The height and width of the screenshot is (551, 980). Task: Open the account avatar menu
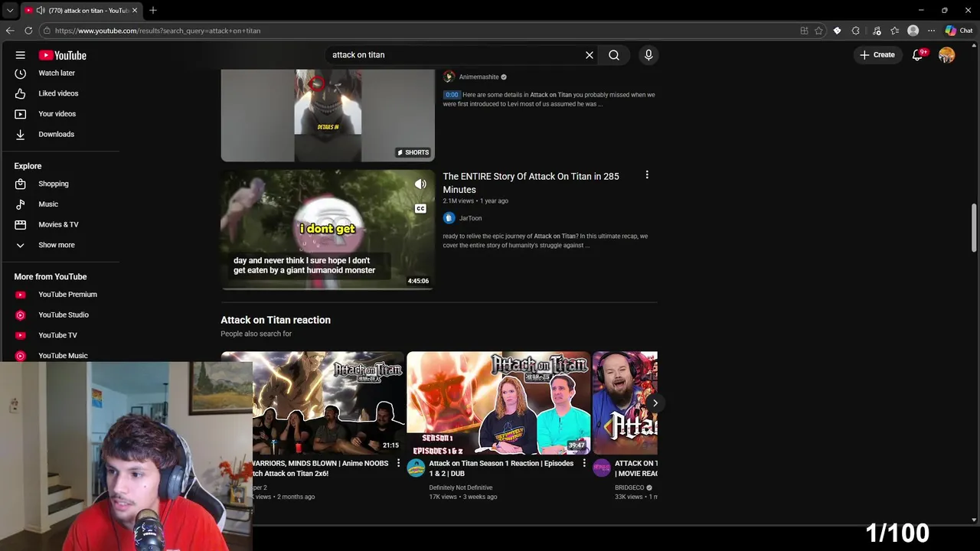(947, 55)
